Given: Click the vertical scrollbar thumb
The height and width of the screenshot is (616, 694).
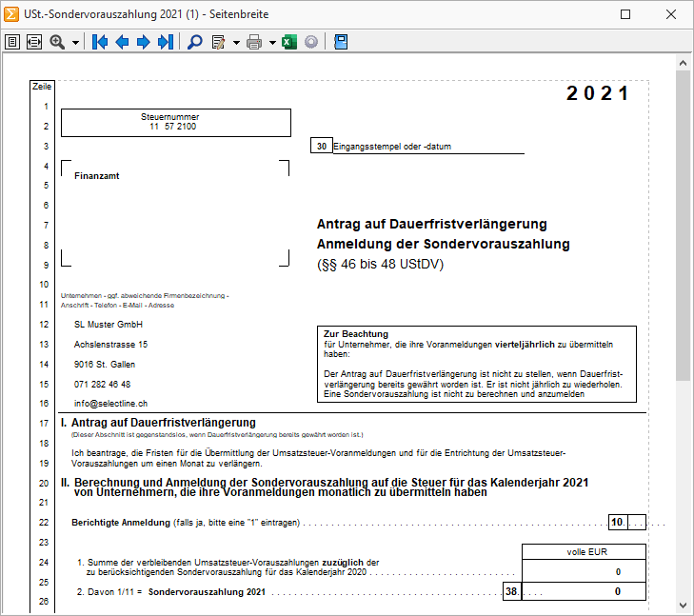Looking at the screenshot, I should [x=683, y=225].
